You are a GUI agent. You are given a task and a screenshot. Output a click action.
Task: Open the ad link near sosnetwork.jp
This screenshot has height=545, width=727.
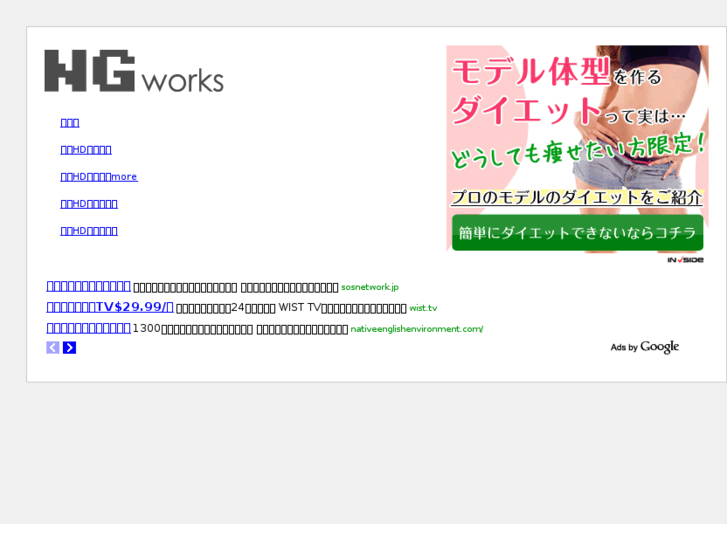click(x=88, y=286)
